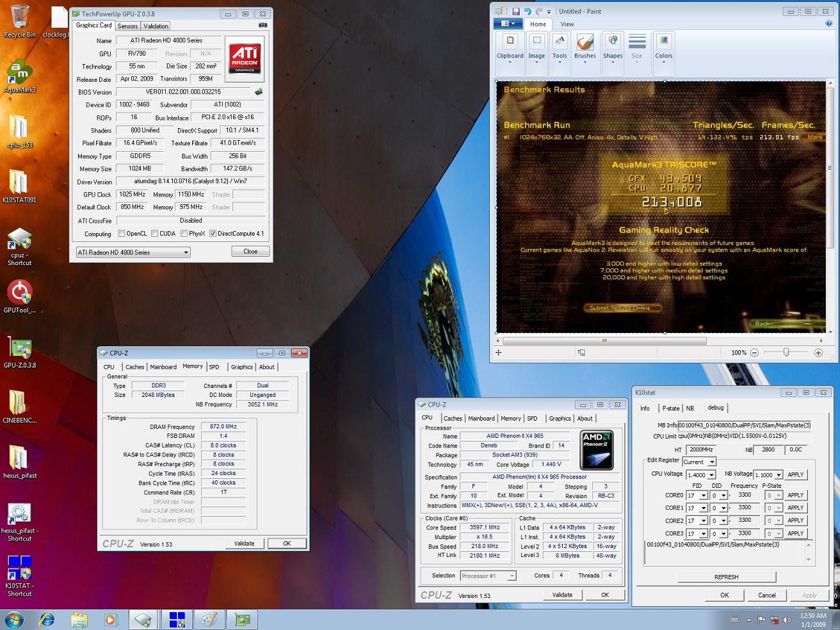Open the SPD tab in CPU-Z Memory window
The height and width of the screenshot is (630, 840).
[214, 367]
